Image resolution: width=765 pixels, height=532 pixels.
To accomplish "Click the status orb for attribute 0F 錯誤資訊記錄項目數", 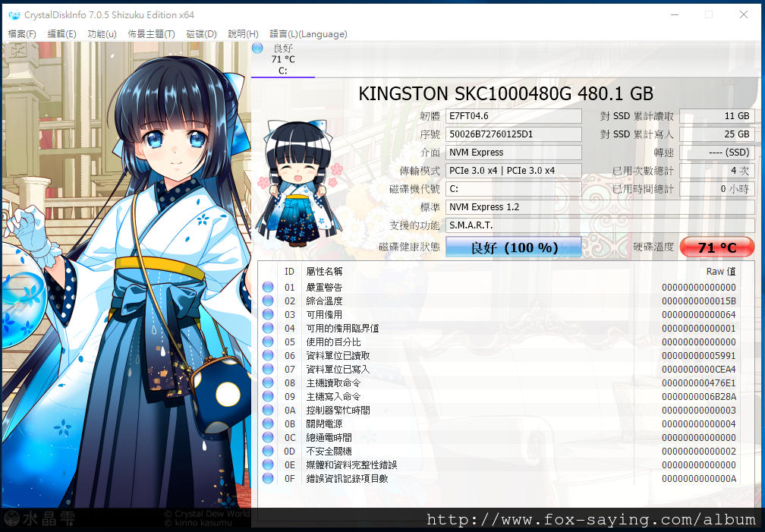I will point(268,478).
